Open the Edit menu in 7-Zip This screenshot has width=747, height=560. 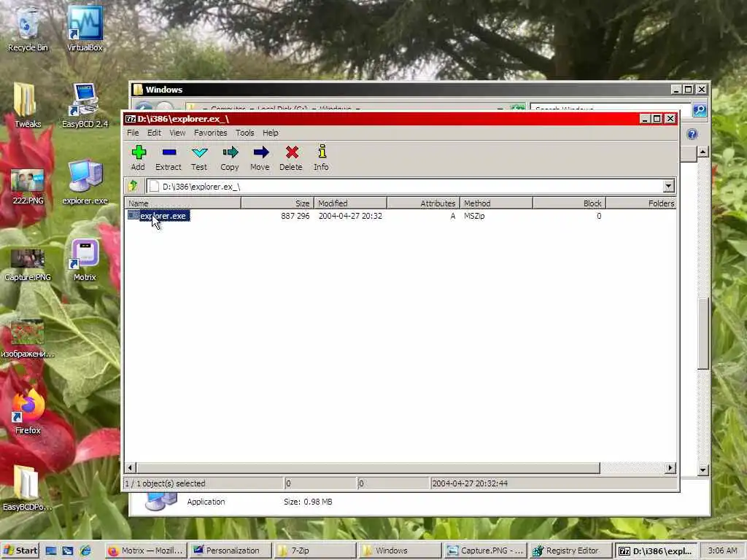coord(154,133)
